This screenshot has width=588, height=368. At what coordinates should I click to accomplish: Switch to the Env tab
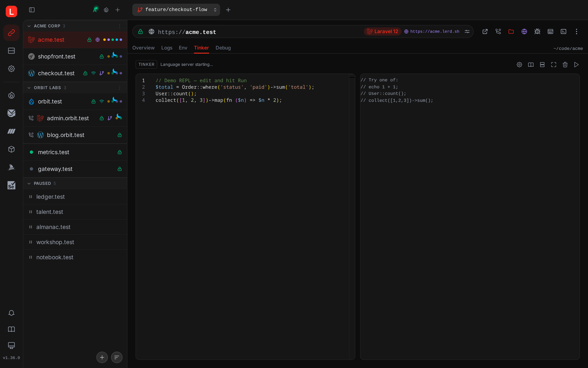[x=183, y=48]
